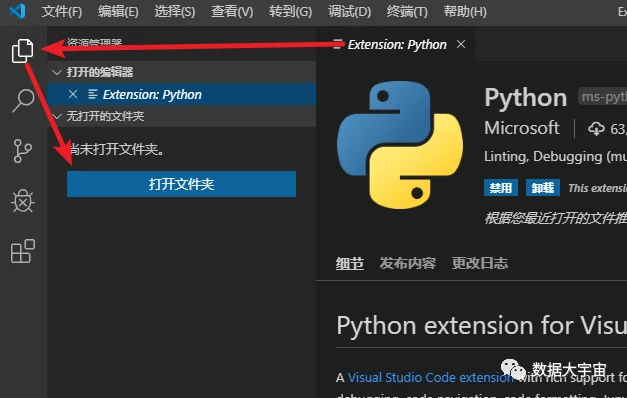Open the 选择(S) menu
Image resolution: width=627 pixels, height=398 pixels.
[175, 11]
